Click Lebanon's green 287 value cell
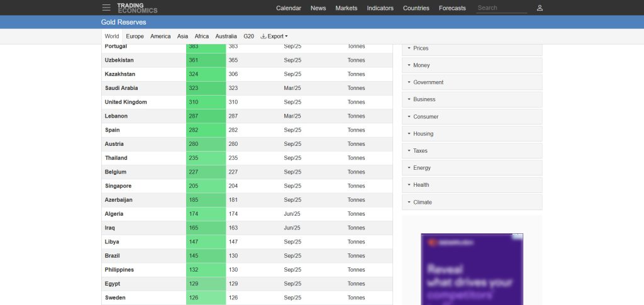This screenshot has height=305, width=644. 206,116
